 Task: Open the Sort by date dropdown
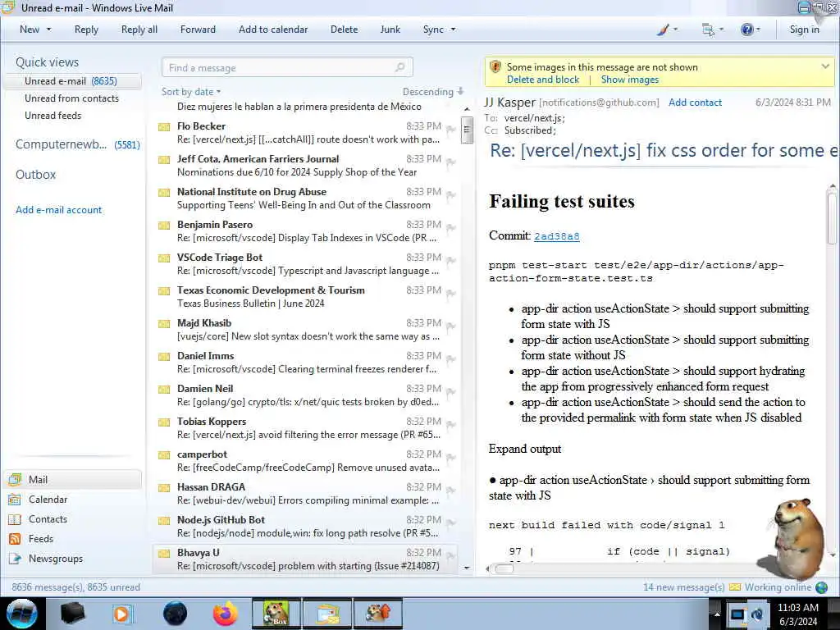[191, 92]
